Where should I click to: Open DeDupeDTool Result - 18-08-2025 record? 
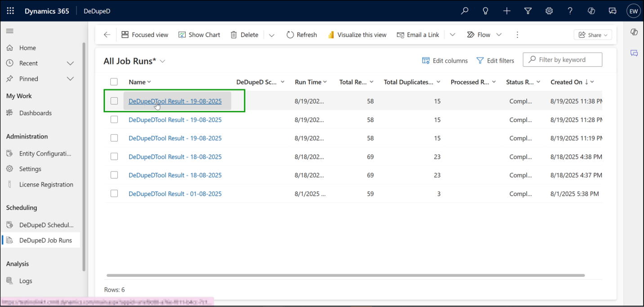tap(175, 156)
